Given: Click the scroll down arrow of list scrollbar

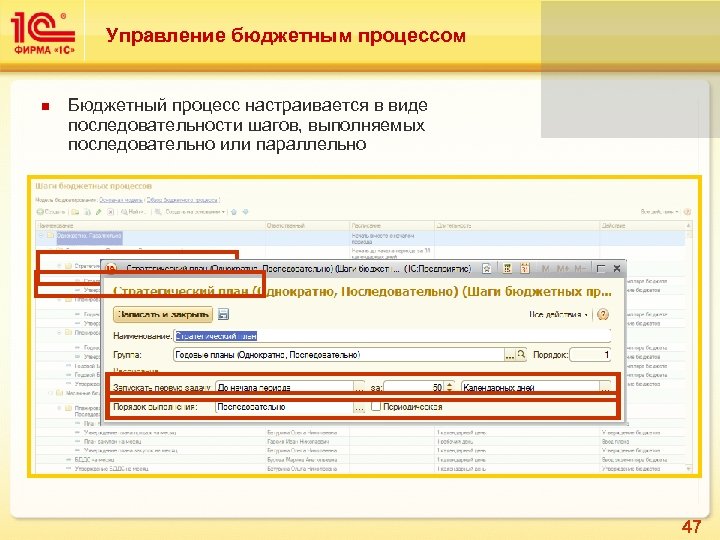Looking at the screenshot, I should point(688,468).
